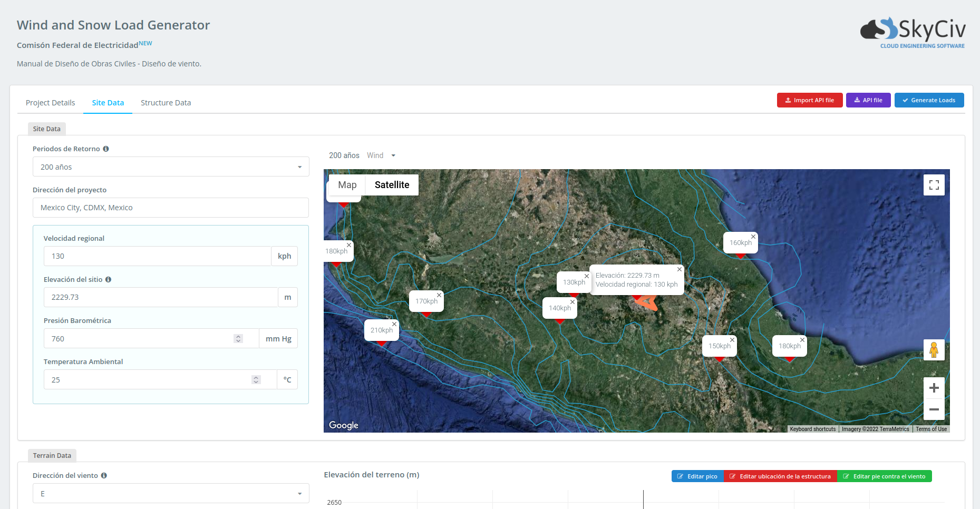Close the 210kph map label
This screenshot has width=980, height=509.
[x=394, y=324]
